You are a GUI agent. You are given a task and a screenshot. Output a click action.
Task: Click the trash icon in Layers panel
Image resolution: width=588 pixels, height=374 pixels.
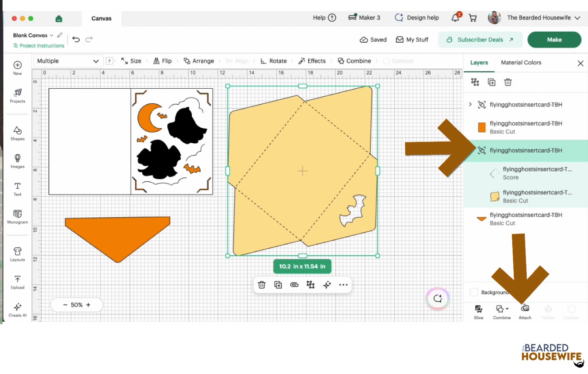coord(508,82)
